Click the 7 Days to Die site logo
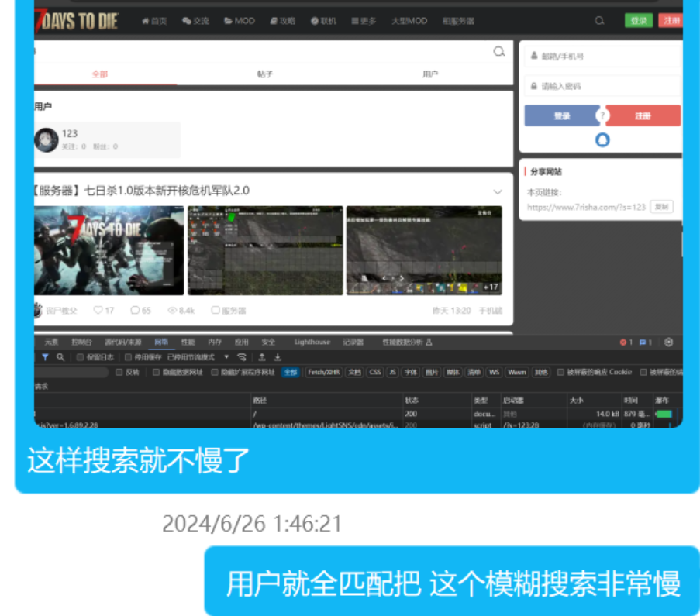 pyautogui.click(x=76, y=21)
